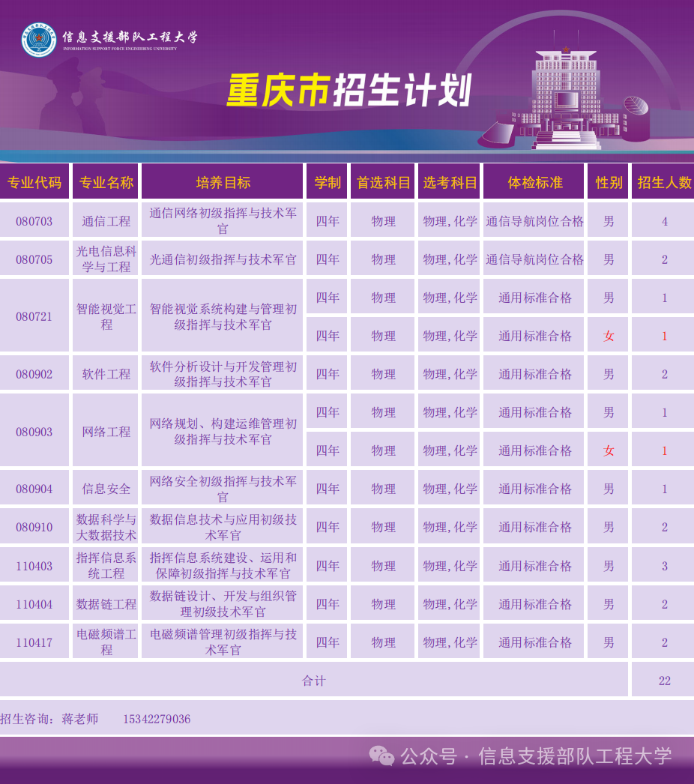
Task: Click 通信导航岗位合格 in 通信工程 row
Action: pyautogui.click(x=534, y=221)
